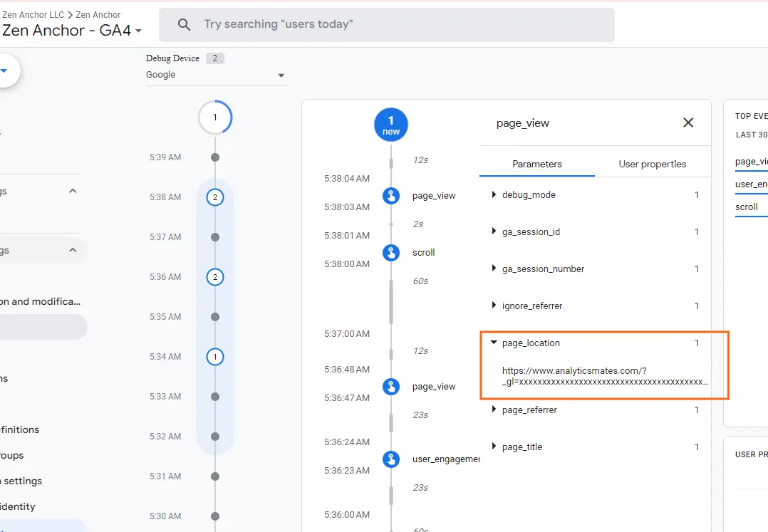Open the Debug Device Google dropdown
The width and height of the screenshot is (768, 532).
pyautogui.click(x=217, y=75)
